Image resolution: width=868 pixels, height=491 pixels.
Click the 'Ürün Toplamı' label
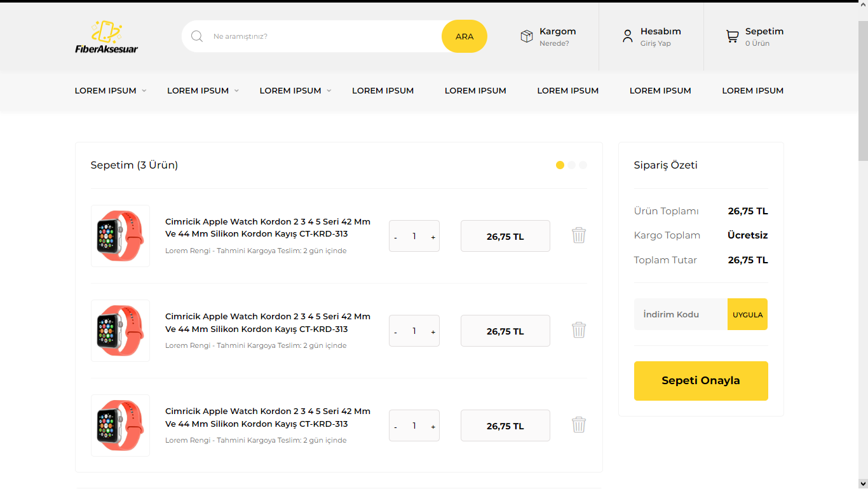click(666, 211)
